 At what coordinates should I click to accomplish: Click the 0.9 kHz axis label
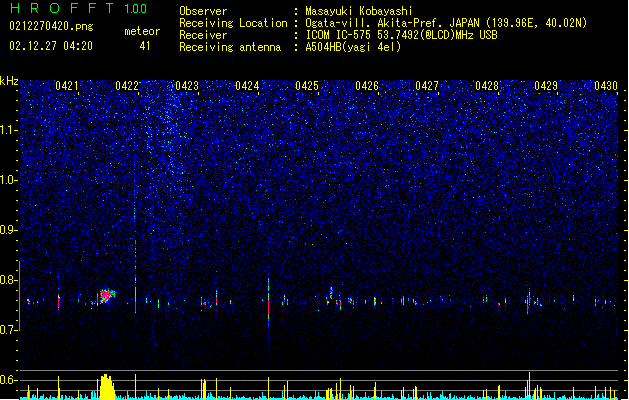(9, 230)
